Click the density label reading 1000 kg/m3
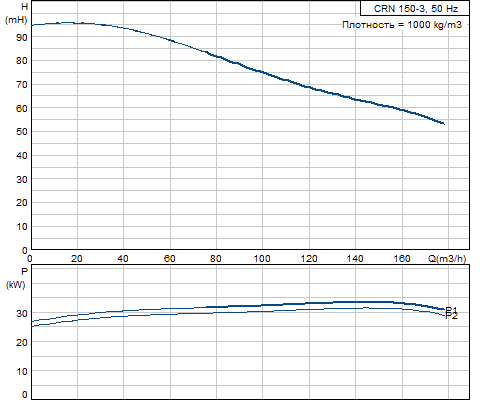Screen dimensions: 500x400 tap(402, 25)
